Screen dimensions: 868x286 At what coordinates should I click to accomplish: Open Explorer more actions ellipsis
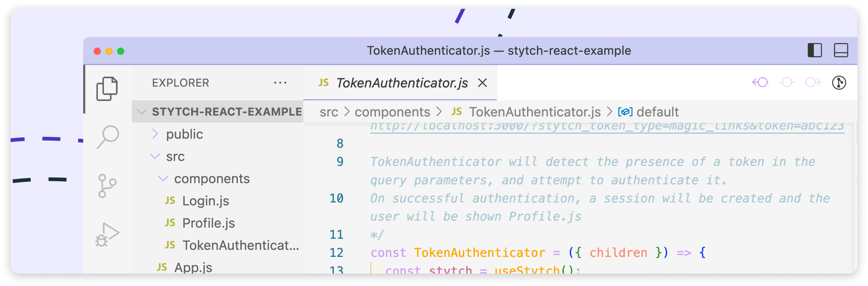[x=280, y=83]
